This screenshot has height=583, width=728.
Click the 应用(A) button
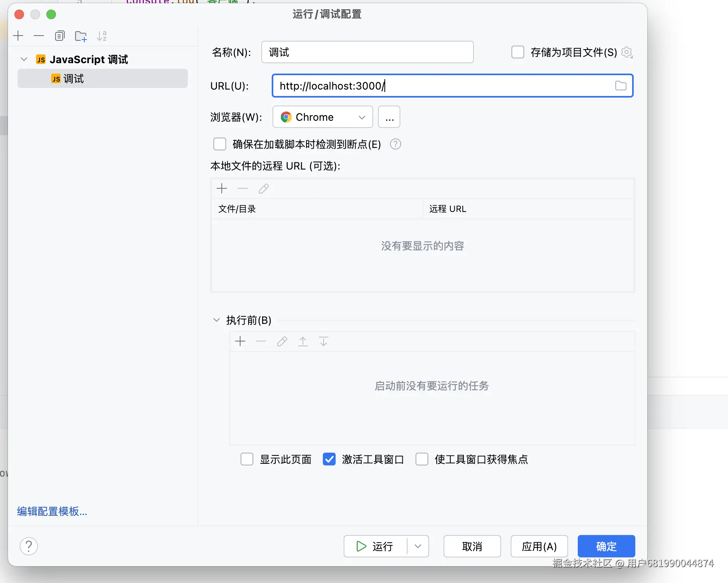pos(539,546)
